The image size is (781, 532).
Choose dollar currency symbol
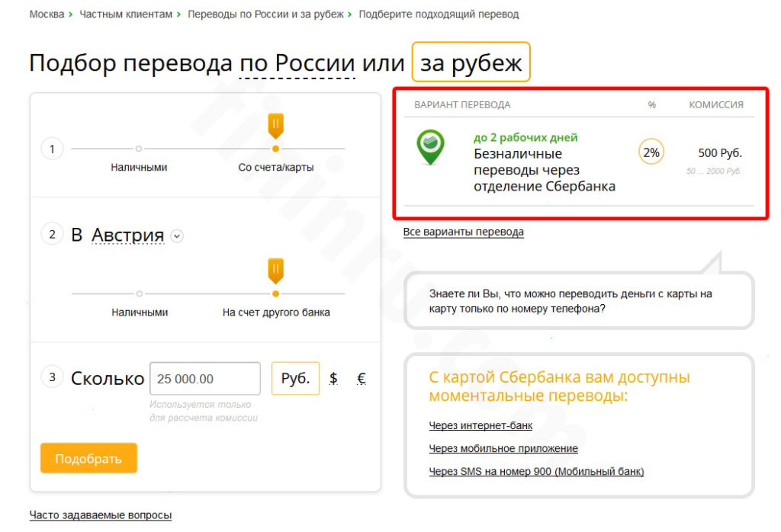pos(334,379)
